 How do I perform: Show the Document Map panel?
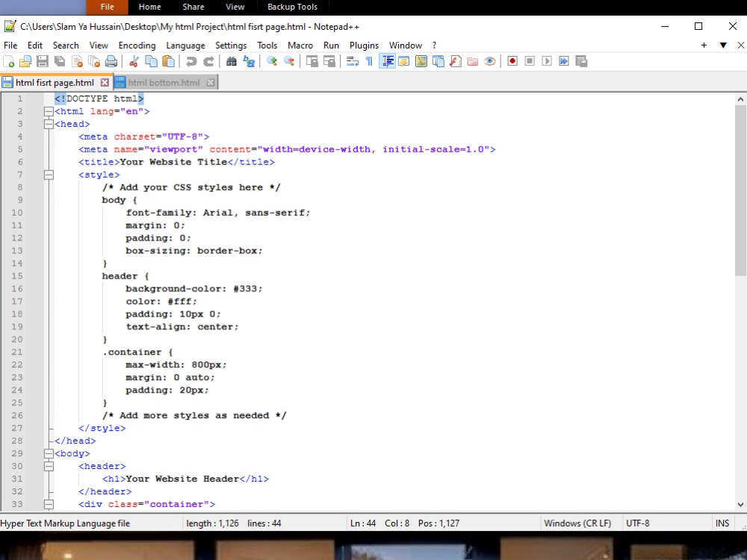(421, 61)
